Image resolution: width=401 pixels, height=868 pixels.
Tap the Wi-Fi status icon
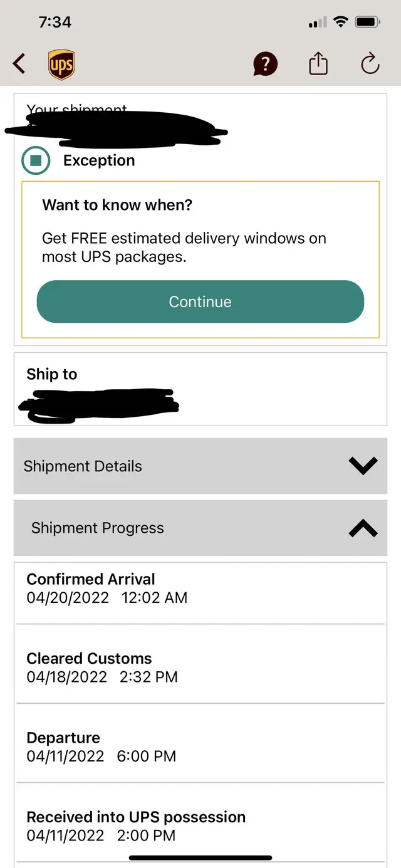pyautogui.click(x=341, y=23)
